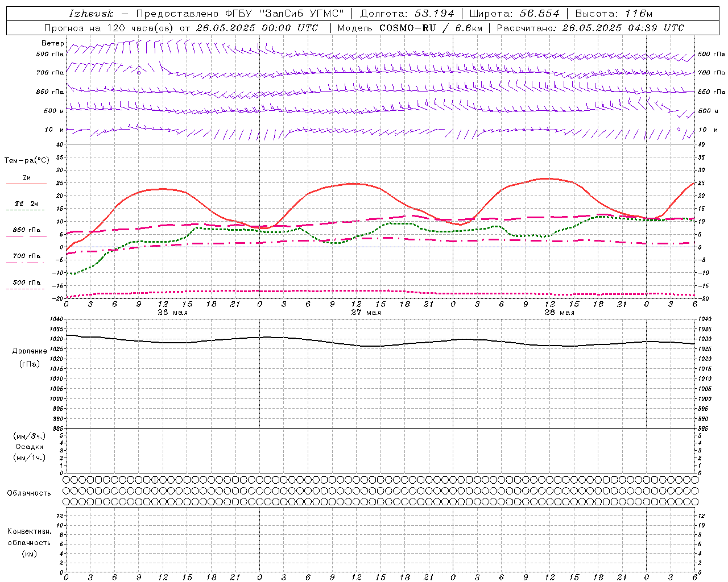Click the Тем-ра(°C) axis title
The width and height of the screenshot is (728, 582).
coord(27,161)
